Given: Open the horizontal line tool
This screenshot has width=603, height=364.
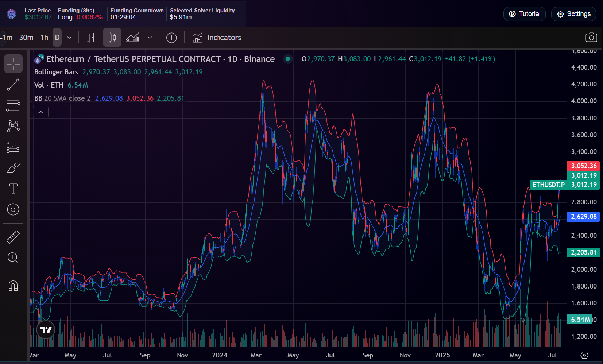Looking at the screenshot, I should [13, 105].
